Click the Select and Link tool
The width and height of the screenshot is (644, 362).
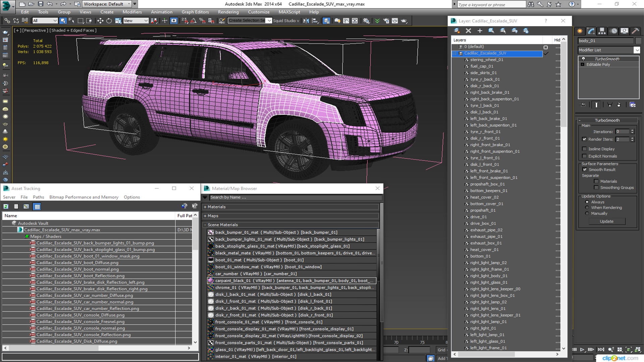(7, 21)
